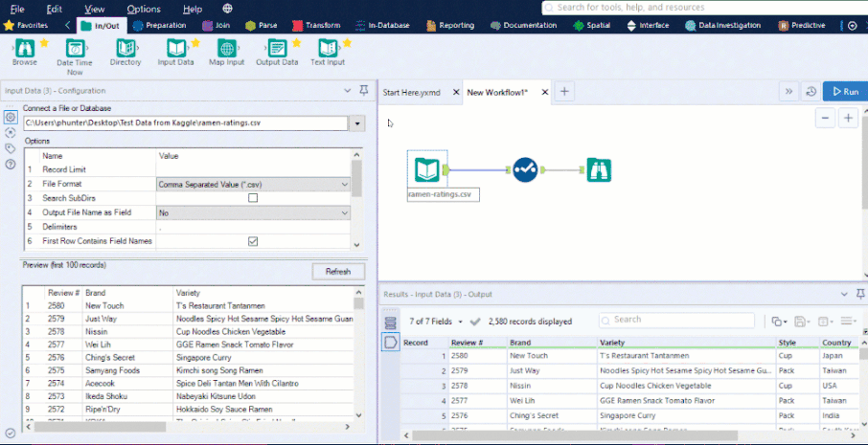The width and height of the screenshot is (868, 445).
Task: Click the Refresh preview button
Action: (338, 272)
